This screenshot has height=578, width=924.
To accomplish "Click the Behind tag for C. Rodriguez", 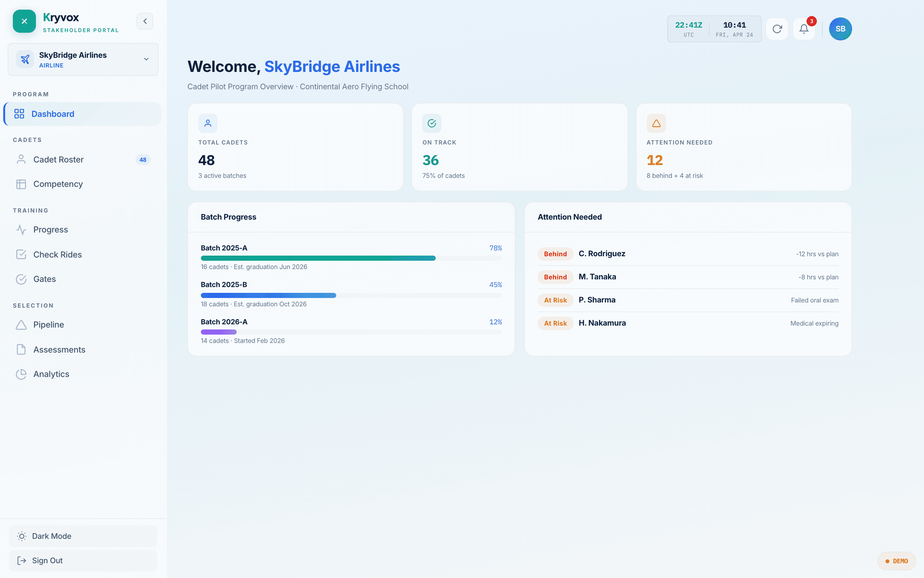I will [x=555, y=254].
